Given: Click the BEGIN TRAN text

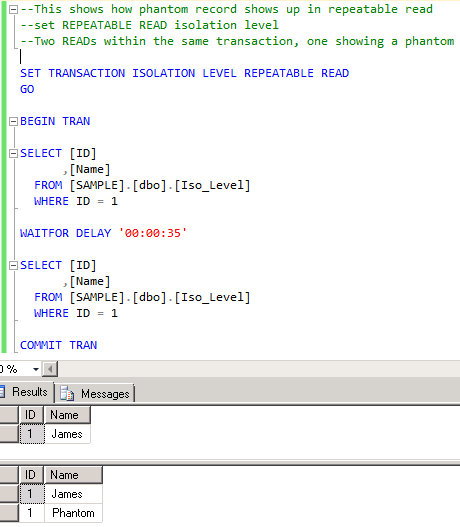Looking at the screenshot, I should pos(55,121).
